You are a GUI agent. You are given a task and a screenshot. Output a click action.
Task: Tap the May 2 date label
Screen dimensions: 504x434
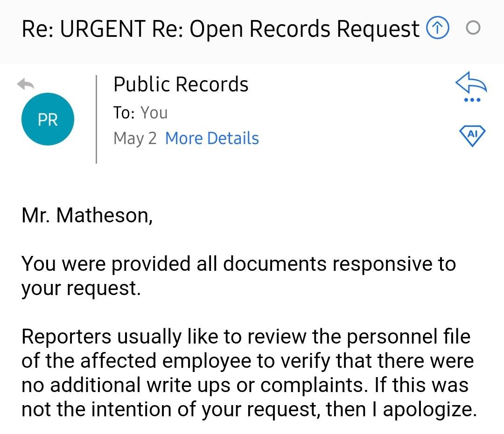(x=135, y=138)
